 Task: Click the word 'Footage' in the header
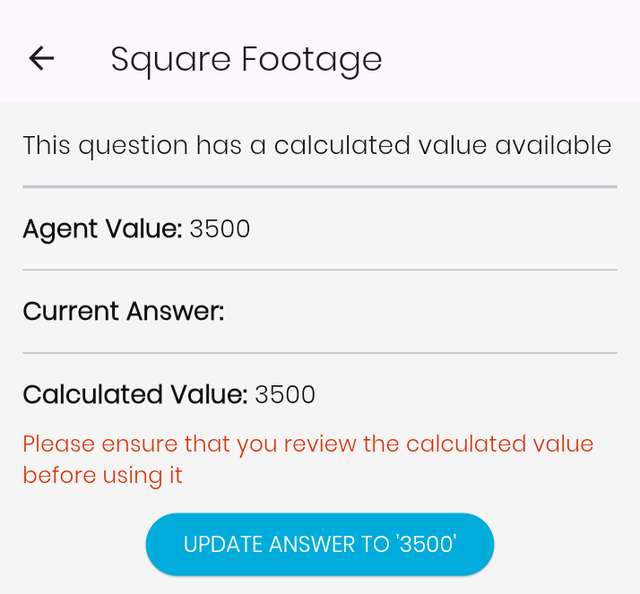311,60
